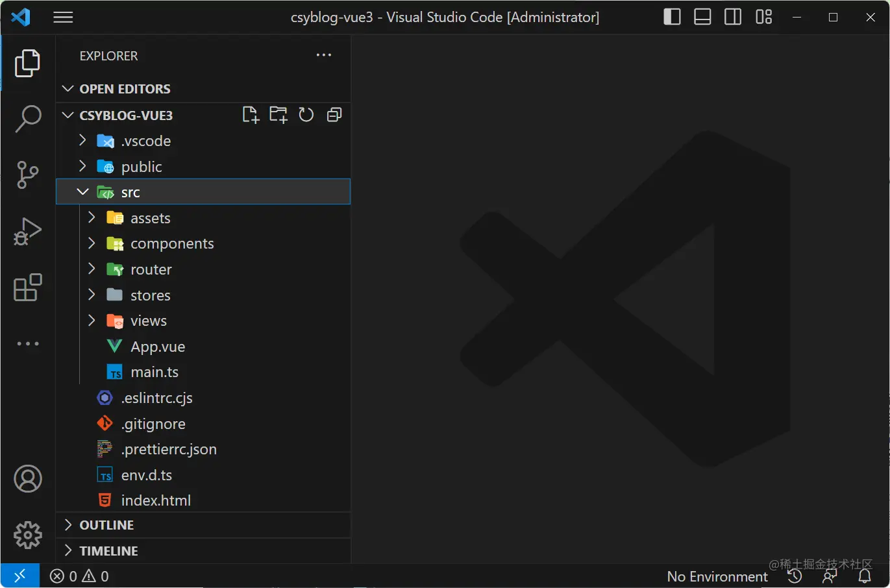Open feedback person icon in status bar

tap(830, 576)
